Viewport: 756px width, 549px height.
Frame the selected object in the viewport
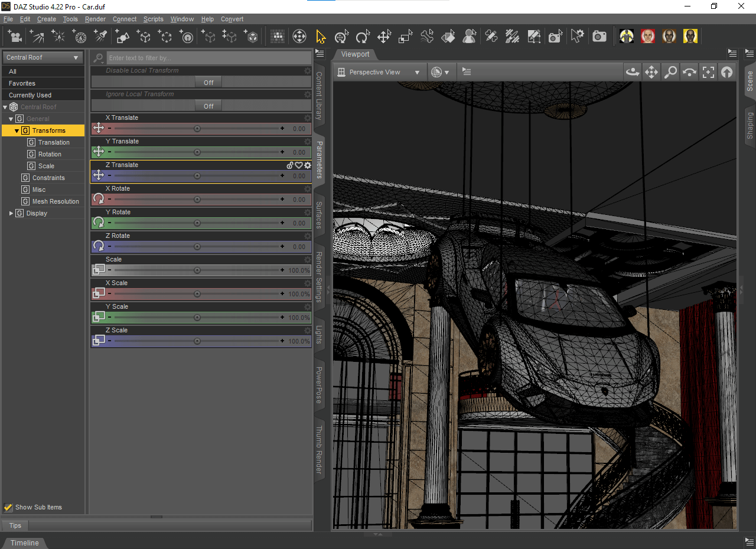[708, 72]
